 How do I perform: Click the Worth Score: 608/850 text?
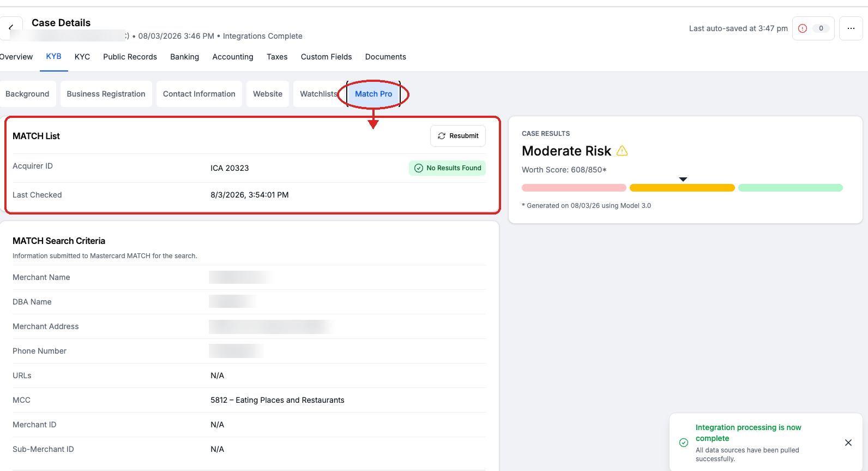click(564, 170)
